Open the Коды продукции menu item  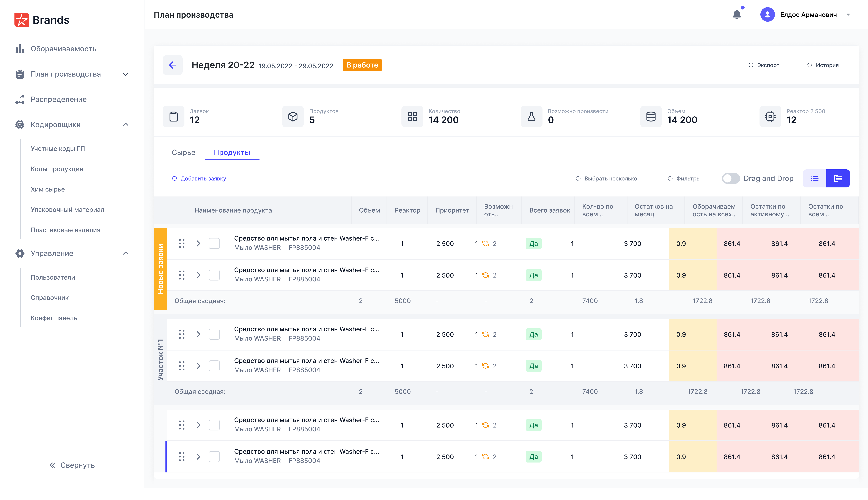57,169
